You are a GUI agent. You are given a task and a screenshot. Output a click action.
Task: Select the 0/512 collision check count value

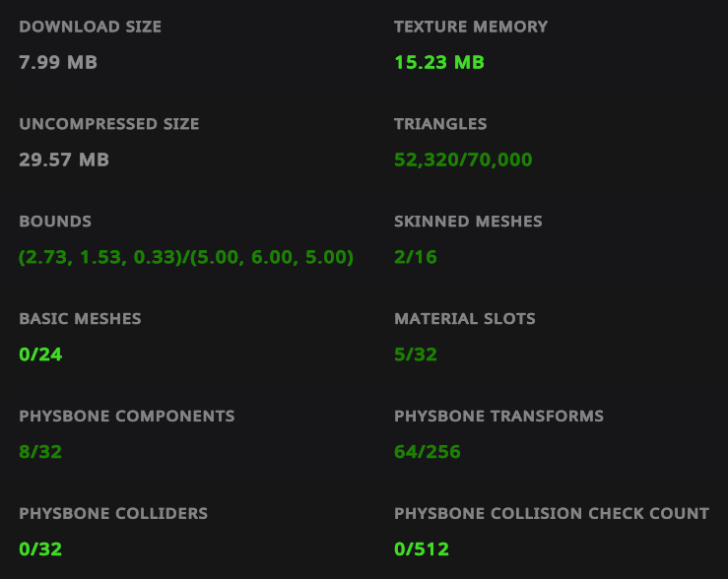(x=422, y=549)
